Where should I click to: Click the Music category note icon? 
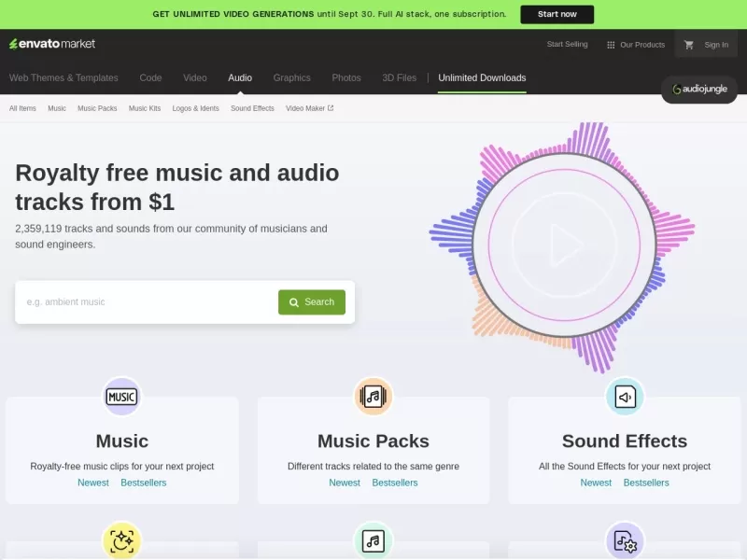tap(121, 397)
